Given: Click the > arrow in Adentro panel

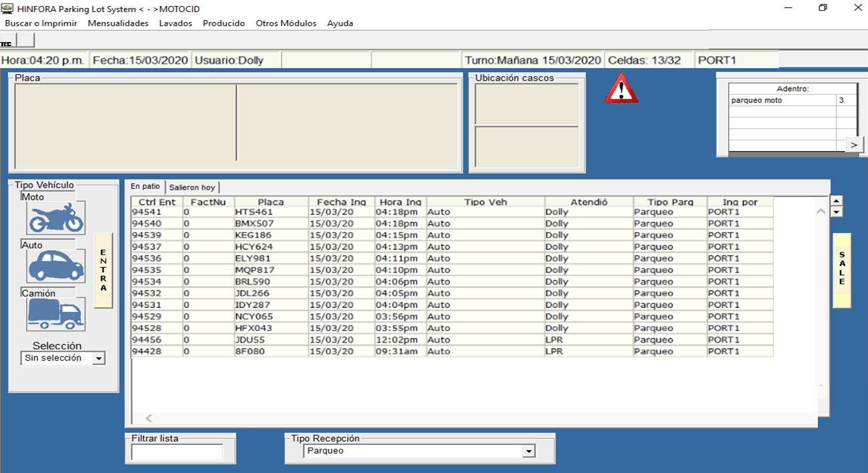Looking at the screenshot, I should (854, 144).
